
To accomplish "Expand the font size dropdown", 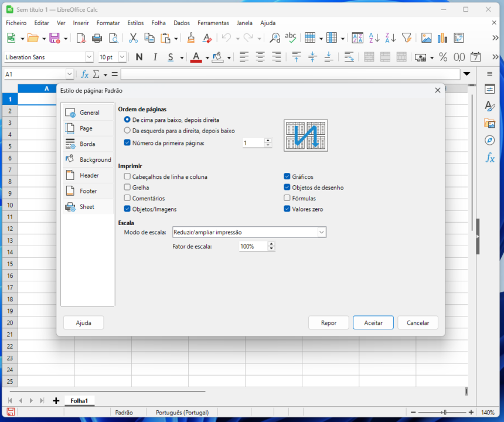I will click(122, 57).
